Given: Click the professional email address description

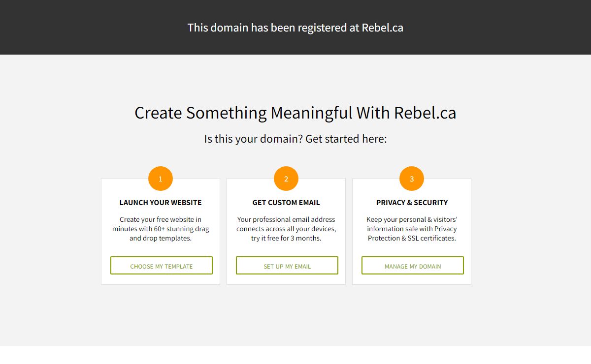Looking at the screenshot, I should pos(286,229).
